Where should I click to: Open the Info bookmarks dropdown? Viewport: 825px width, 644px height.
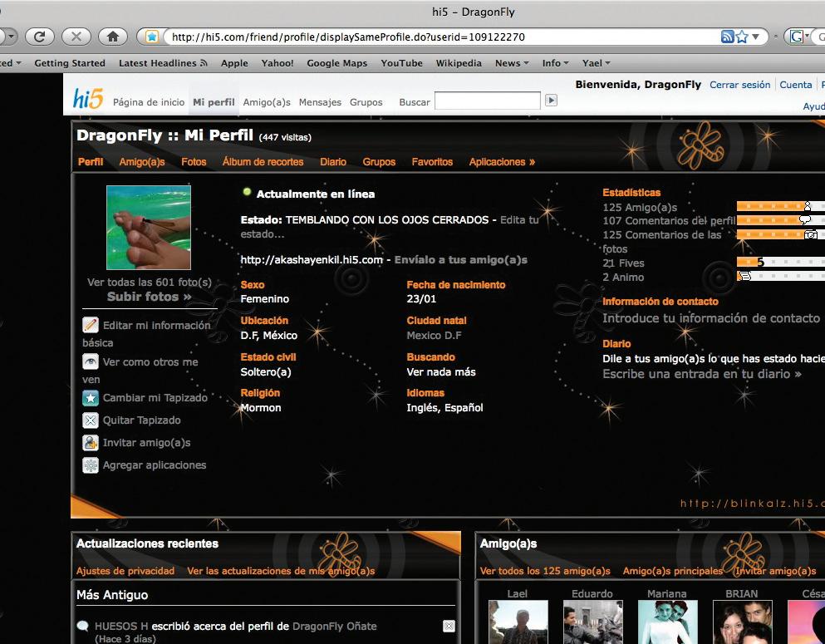click(x=555, y=63)
